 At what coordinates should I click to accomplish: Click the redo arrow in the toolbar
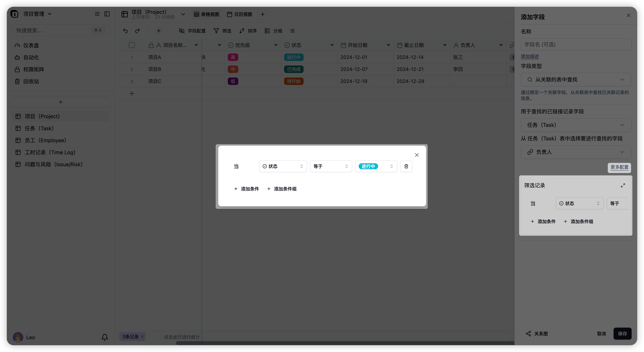click(137, 31)
